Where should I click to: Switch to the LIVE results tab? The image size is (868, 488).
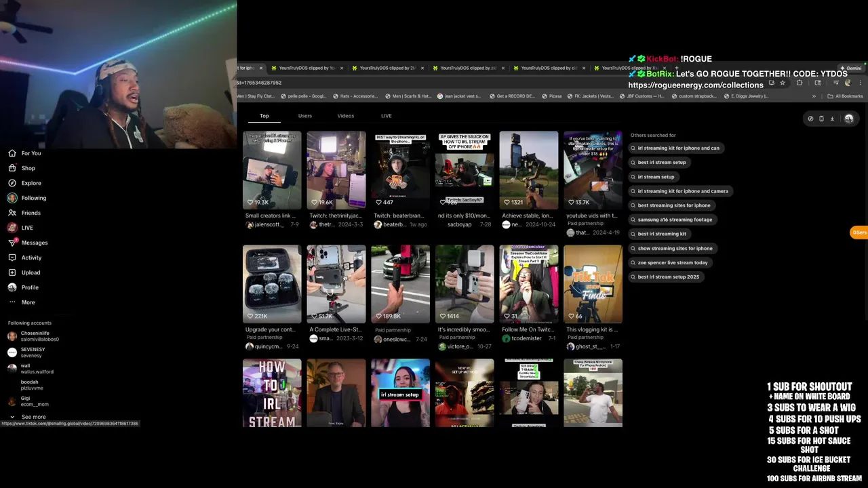tap(386, 116)
